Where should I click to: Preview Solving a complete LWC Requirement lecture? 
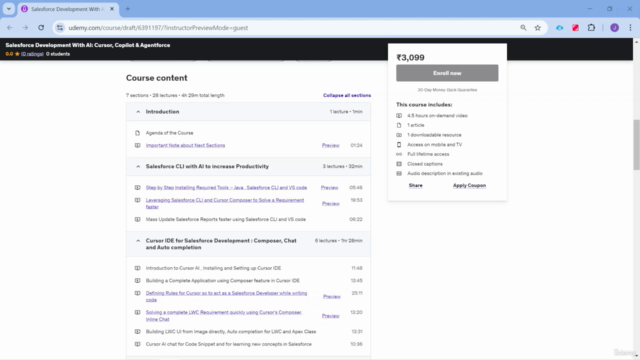(x=331, y=316)
